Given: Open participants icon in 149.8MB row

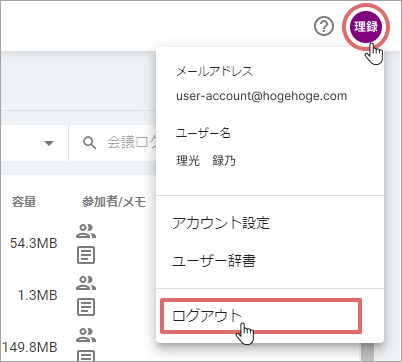Looking at the screenshot, I should [86, 335].
